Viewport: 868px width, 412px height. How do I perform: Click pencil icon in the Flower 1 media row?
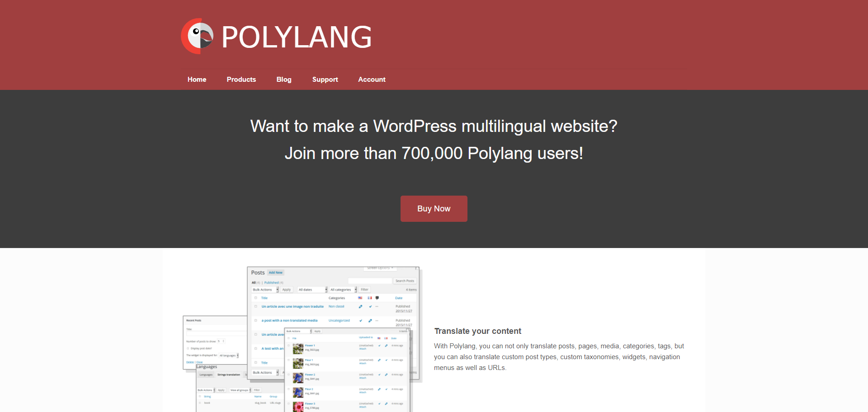point(386,346)
